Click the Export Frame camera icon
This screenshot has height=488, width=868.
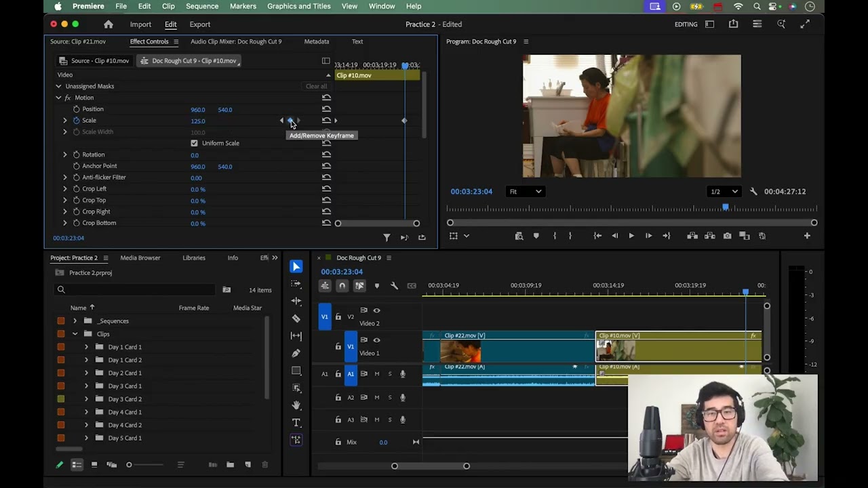727,236
